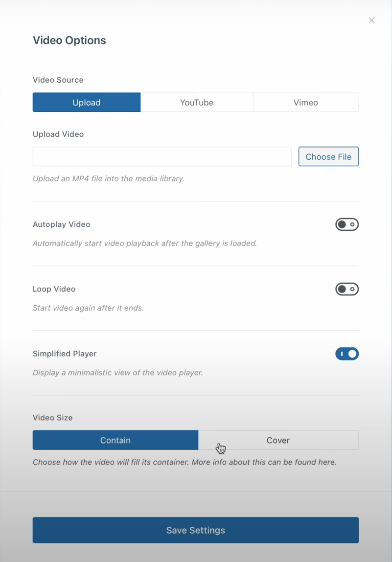The width and height of the screenshot is (392, 562).
Task: Select Contain video size option
Action: click(115, 440)
